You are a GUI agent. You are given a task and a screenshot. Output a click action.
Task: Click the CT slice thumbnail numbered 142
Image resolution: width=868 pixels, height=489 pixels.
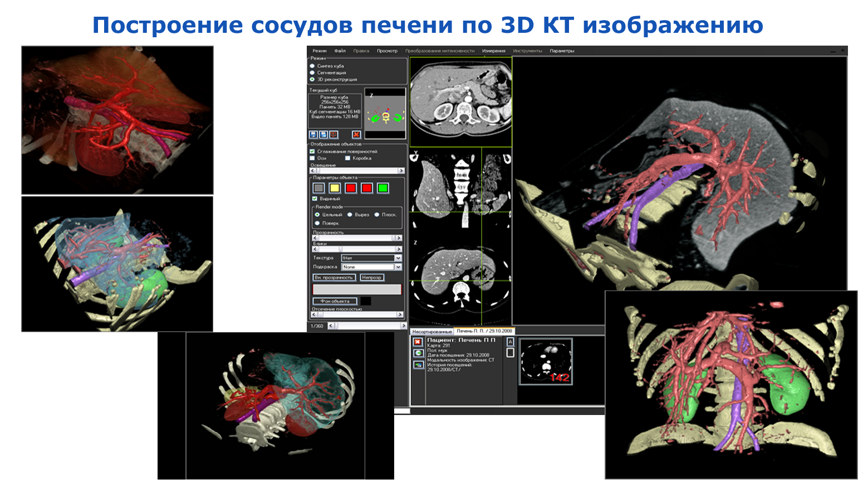pos(546,362)
